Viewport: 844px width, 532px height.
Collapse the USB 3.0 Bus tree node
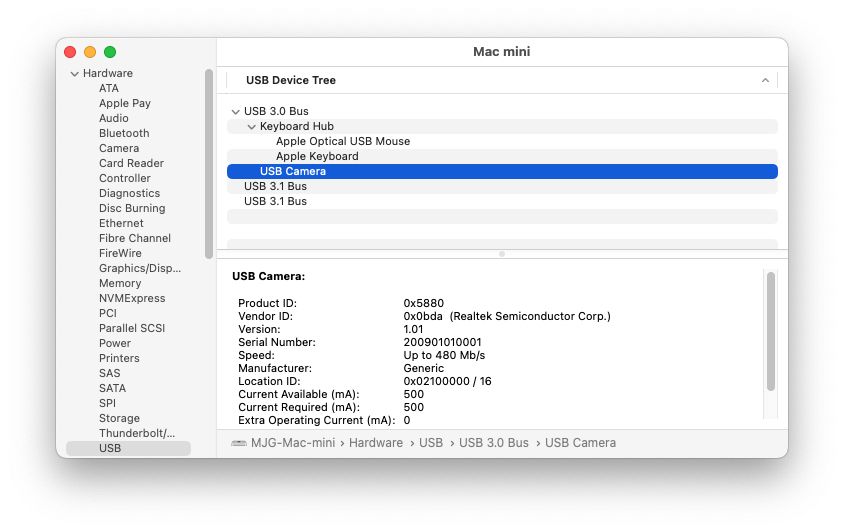point(235,112)
